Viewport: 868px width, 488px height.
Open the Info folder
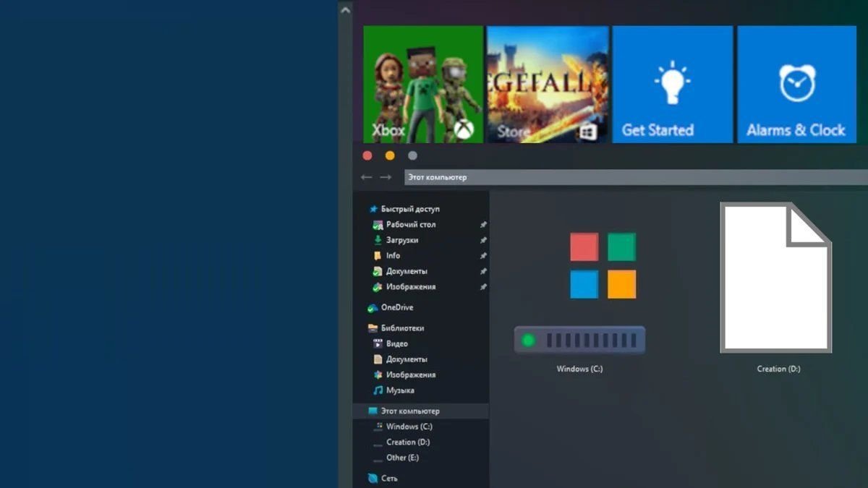(x=393, y=256)
